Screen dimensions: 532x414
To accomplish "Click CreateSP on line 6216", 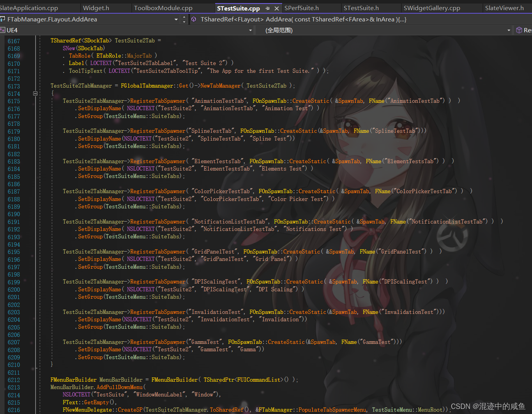I will [x=130, y=410].
